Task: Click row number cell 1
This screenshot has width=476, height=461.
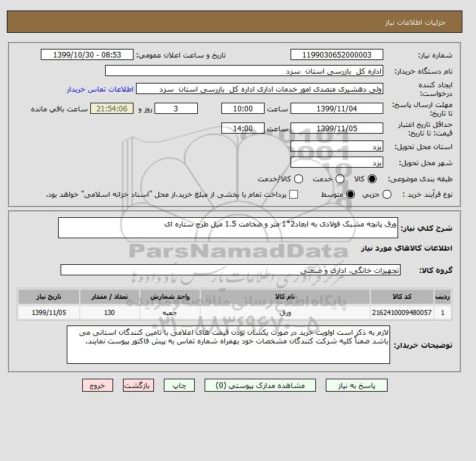Action: tap(443, 312)
